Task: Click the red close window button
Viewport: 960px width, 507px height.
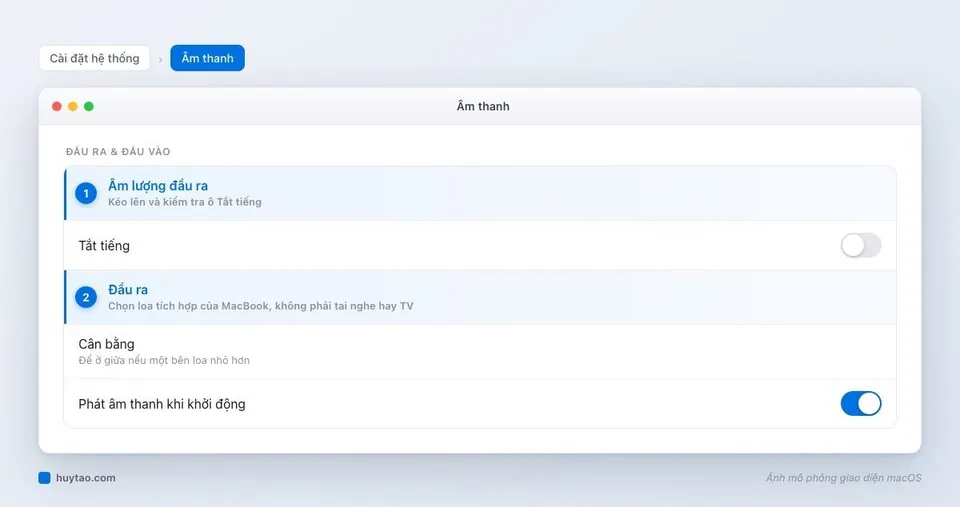Action: tap(57, 107)
